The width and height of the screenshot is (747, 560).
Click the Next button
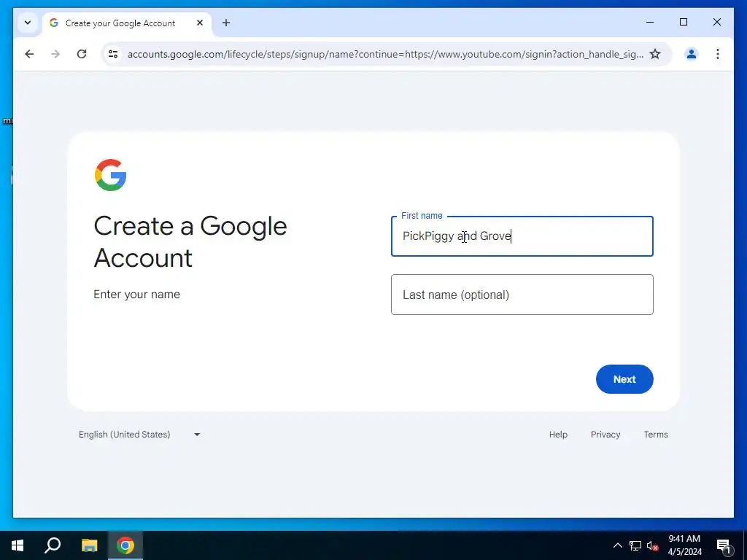(624, 379)
